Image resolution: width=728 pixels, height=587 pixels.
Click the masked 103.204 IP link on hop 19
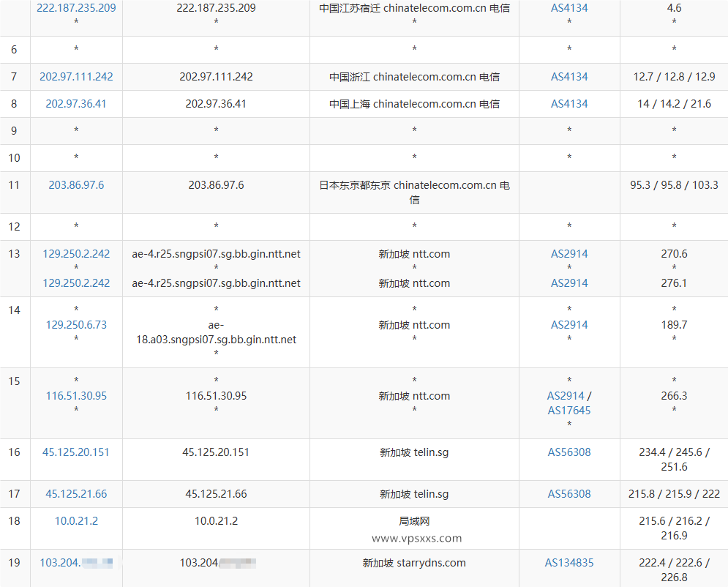pyautogui.click(x=75, y=563)
